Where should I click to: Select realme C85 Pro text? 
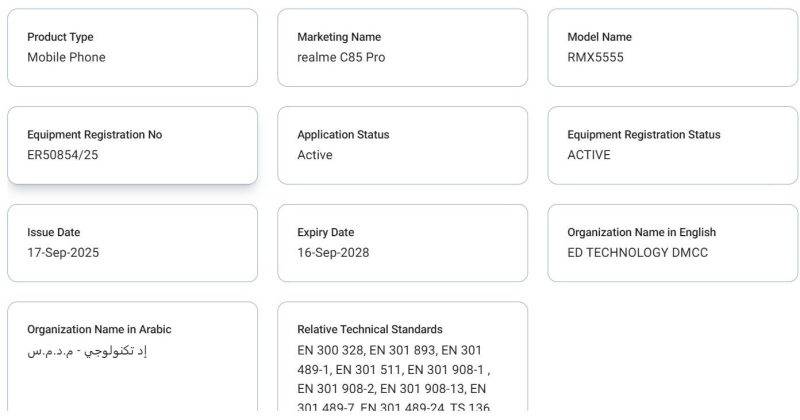point(341,57)
